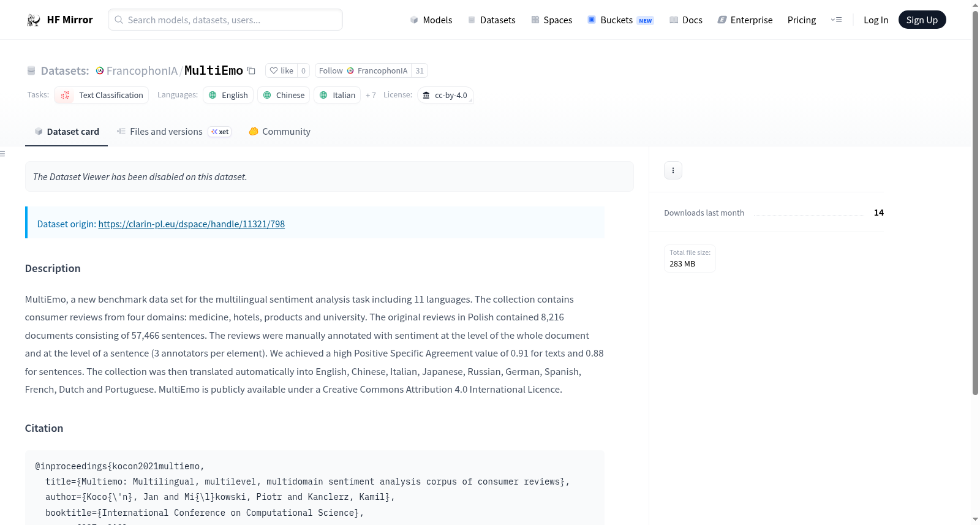980x525 pixels.
Task: Switch to the Dataset card tab
Action: click(66, 132)
